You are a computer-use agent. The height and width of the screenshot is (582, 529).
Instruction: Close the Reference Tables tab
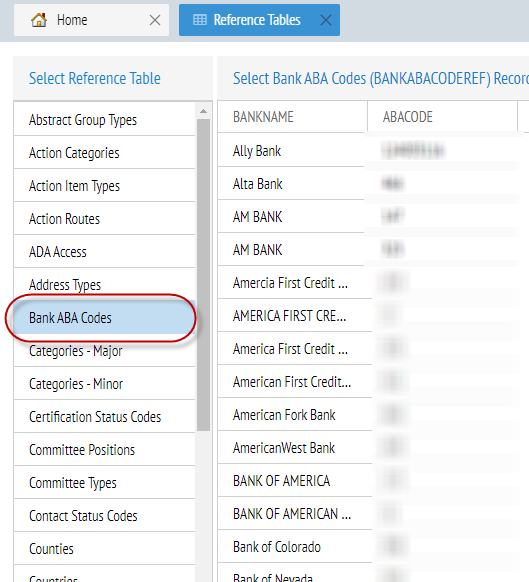click(x=326, y=20)
